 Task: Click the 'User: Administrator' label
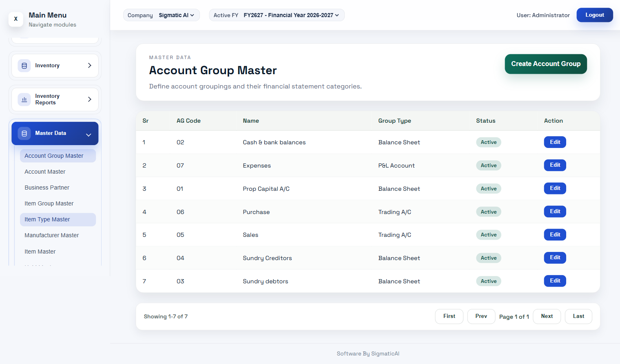543,15
